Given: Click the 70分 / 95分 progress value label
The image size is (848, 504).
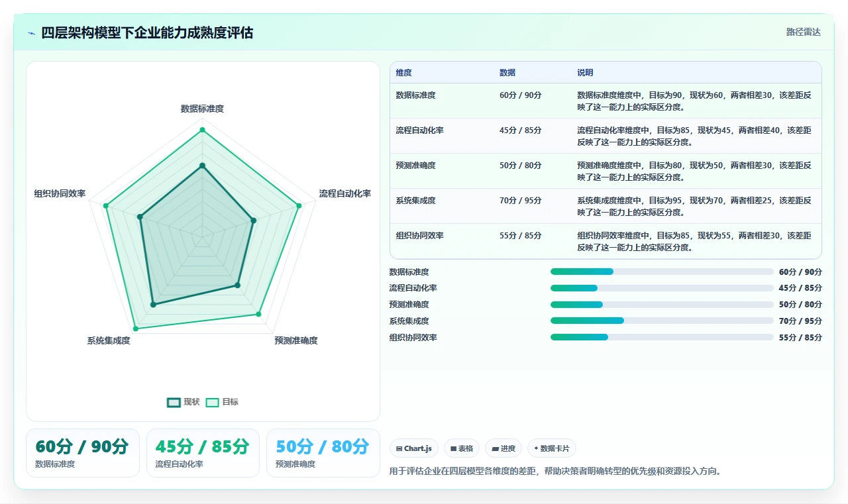Looking at the screenshot, I should (800, 321).
